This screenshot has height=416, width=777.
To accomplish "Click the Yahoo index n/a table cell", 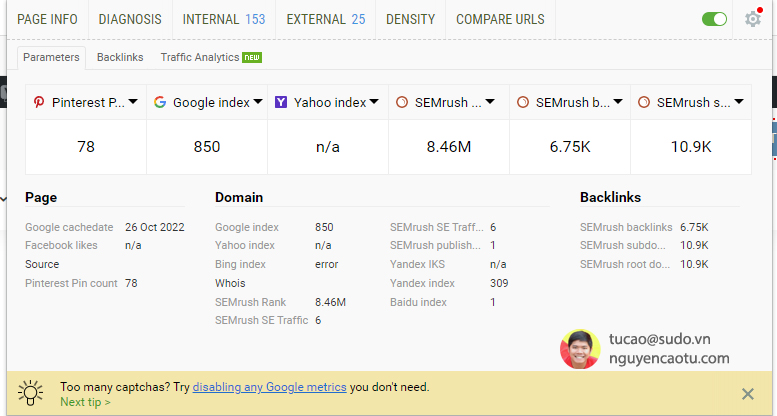I will [328, 147].
